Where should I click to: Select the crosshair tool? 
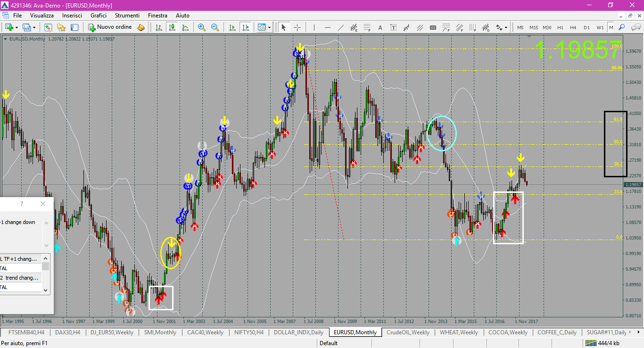297,27
